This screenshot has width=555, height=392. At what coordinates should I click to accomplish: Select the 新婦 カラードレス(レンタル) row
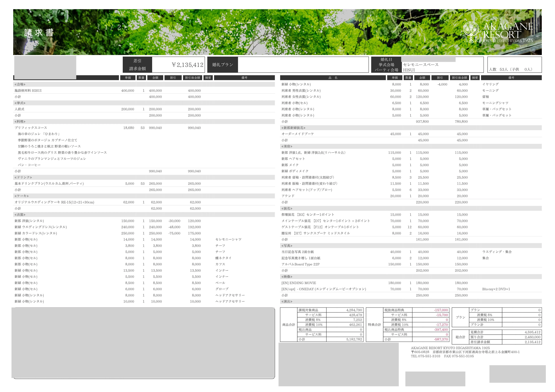click(x=144, y=233)
